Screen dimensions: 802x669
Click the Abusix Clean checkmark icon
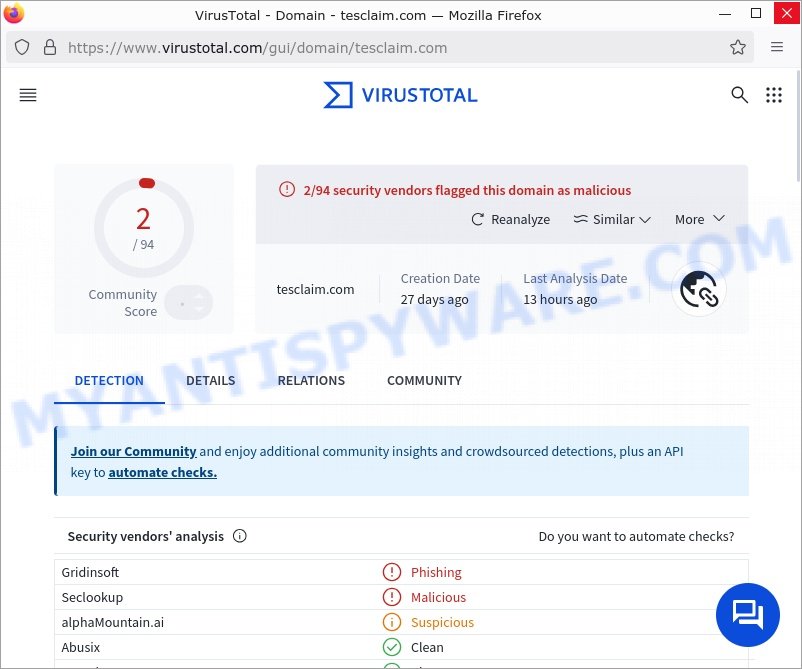click(x=392, y=647)
